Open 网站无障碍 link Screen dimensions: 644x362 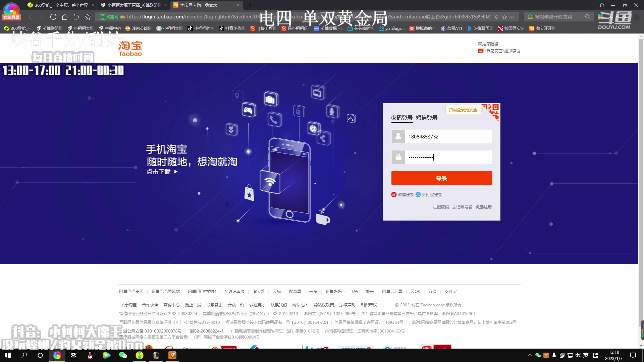(488, 44)
